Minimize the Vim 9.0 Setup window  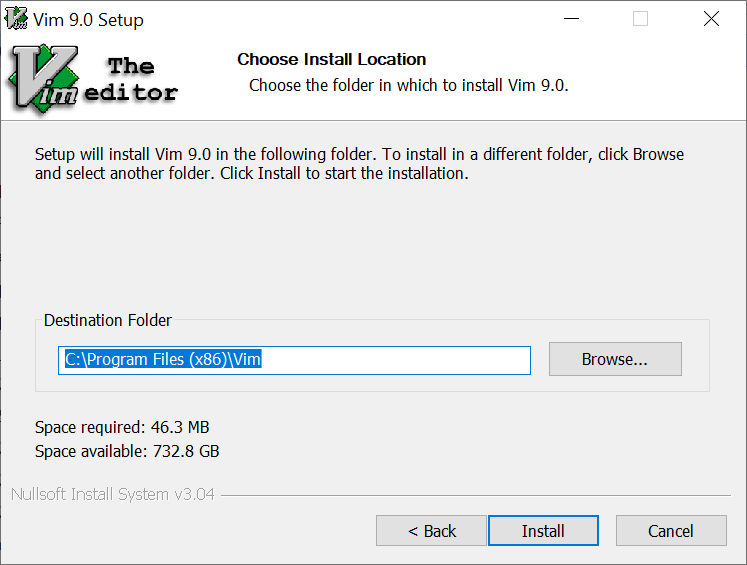(x=571, y=19)
